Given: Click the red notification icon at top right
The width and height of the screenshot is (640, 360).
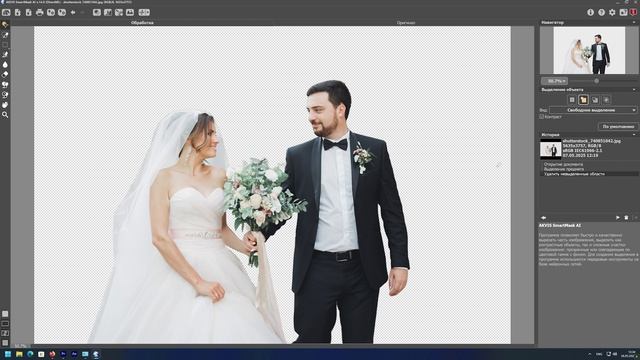Looking at the screenshot, I should point(633,13).
